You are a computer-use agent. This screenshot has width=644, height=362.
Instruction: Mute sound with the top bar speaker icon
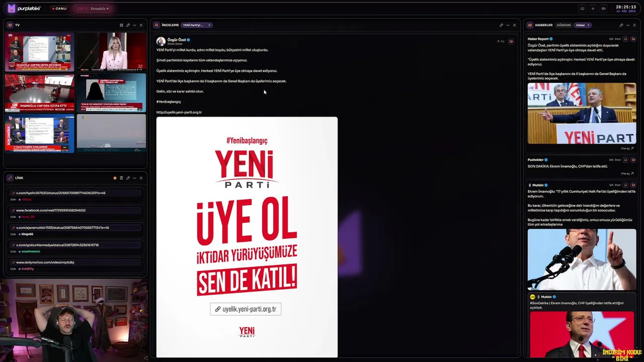(603, 9)
